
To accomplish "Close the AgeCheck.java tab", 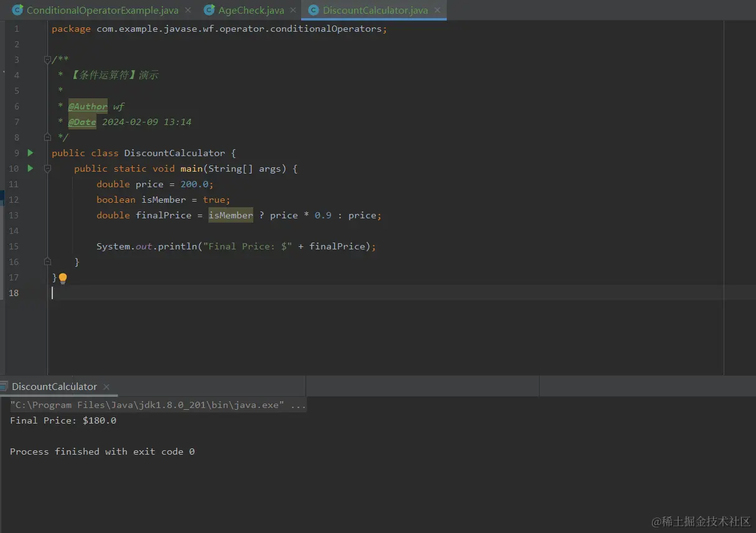I will 293,10.
